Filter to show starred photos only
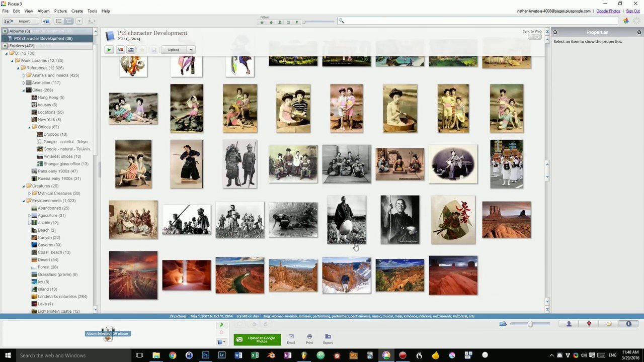This screenshot has height=362, width=644. [262, 22]
